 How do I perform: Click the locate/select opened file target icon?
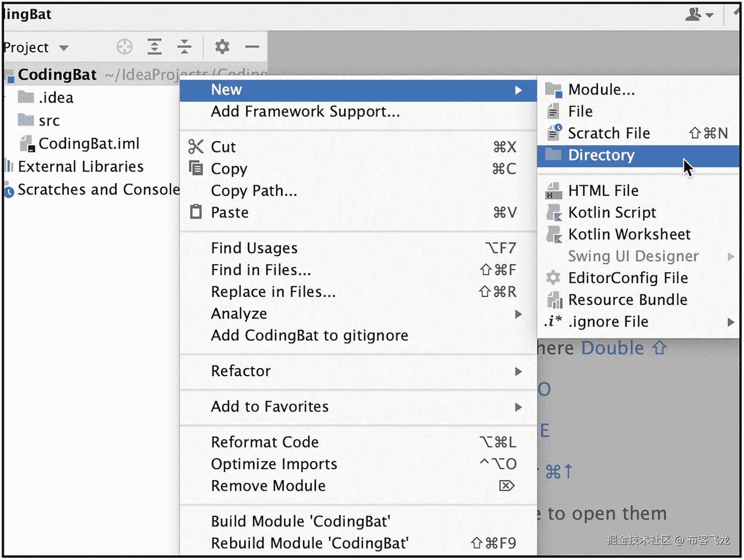pos(125,47)
